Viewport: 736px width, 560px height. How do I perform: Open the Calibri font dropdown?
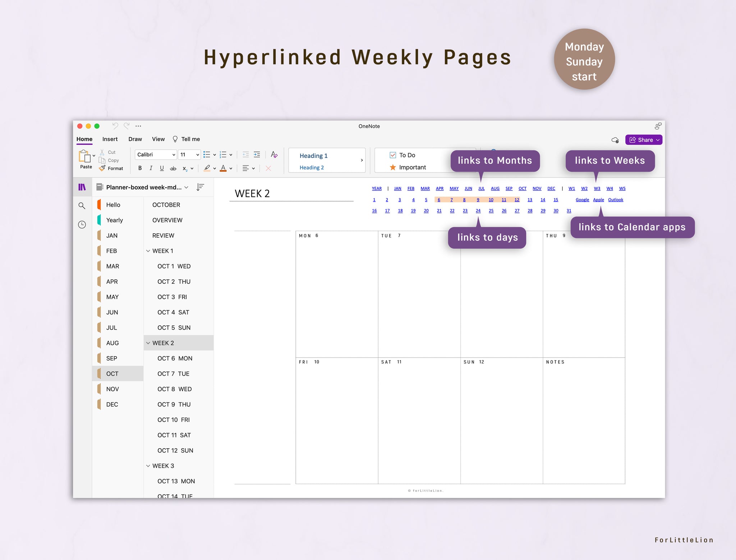[x=155, y=155]
